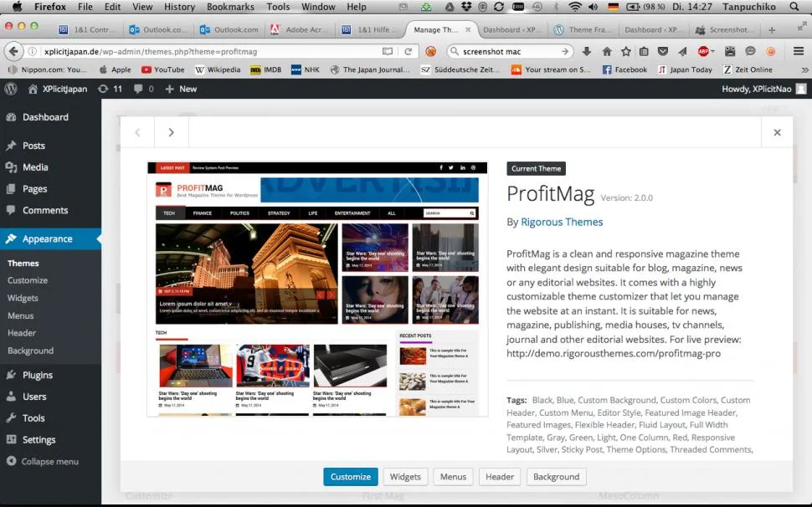Open Menus under Appearance submenu

coord(21,315)
